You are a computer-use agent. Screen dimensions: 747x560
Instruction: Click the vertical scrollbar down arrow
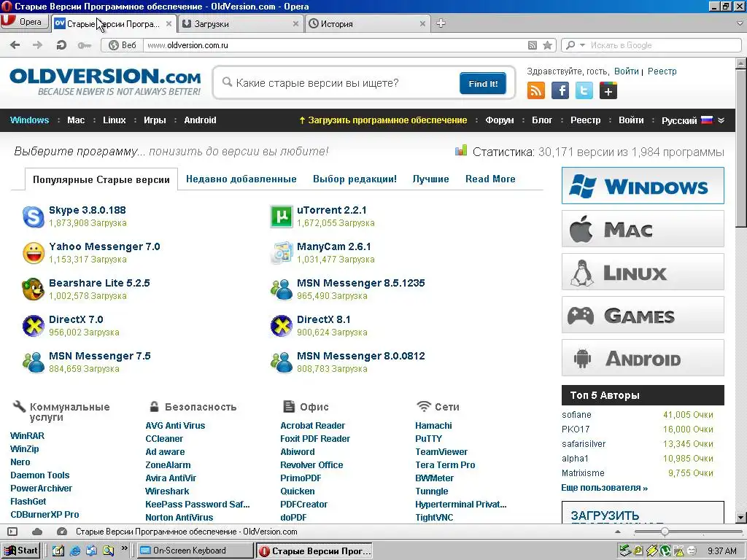point(741,518)
